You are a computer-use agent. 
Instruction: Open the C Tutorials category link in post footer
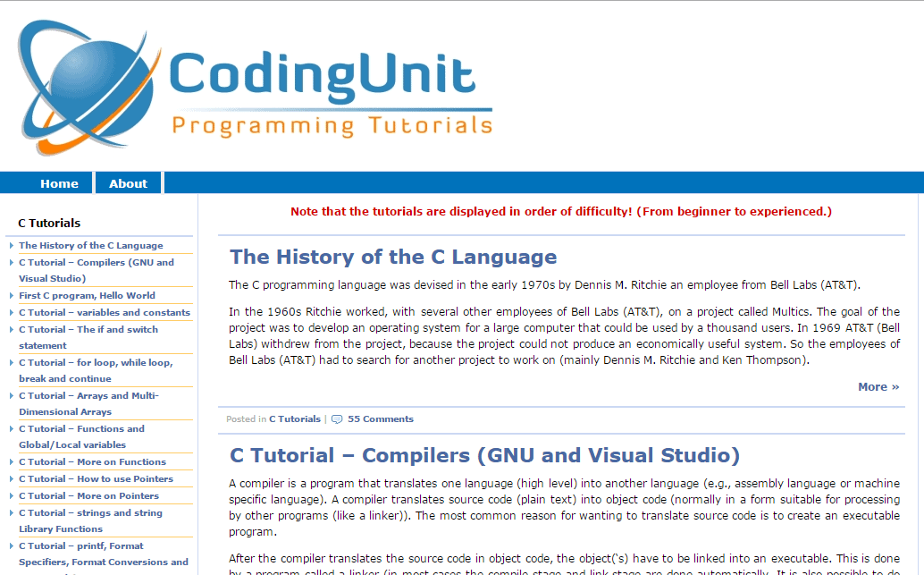tap(295, 419)
